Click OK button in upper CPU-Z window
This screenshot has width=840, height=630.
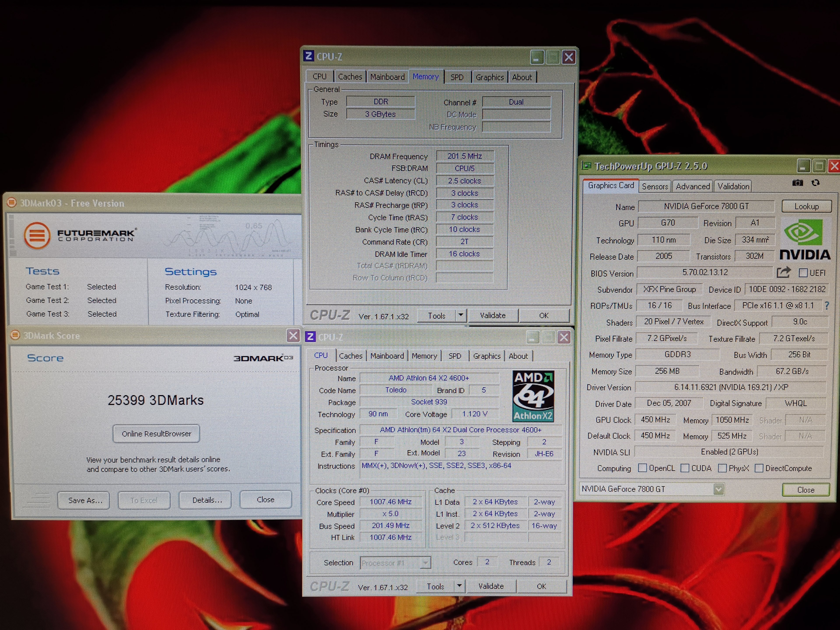pos(544,315)
